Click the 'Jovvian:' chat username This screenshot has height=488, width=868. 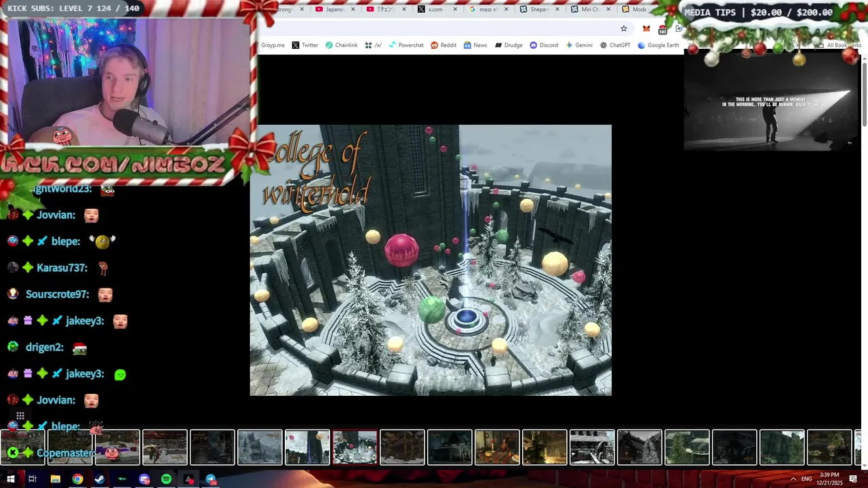56,215
